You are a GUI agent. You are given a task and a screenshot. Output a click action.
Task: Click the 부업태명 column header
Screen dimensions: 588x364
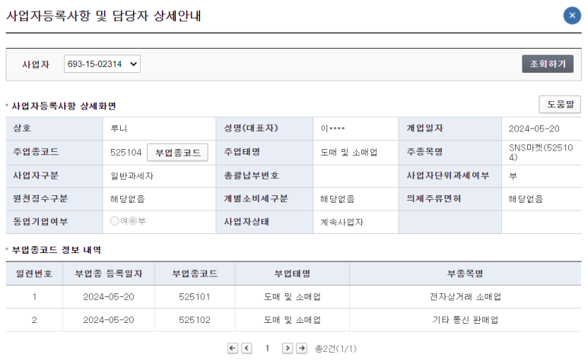tap(292, 274)
